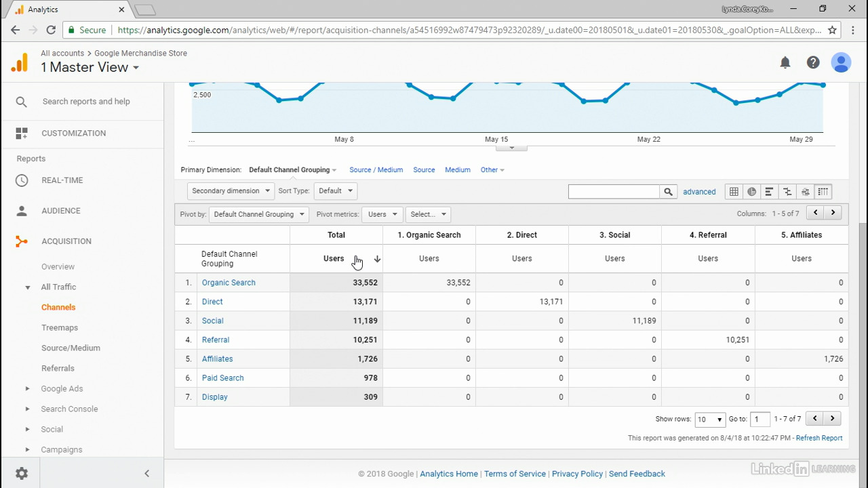
Task: Collapse the sidebar with left chevron
Action: (x=147, y=474)
